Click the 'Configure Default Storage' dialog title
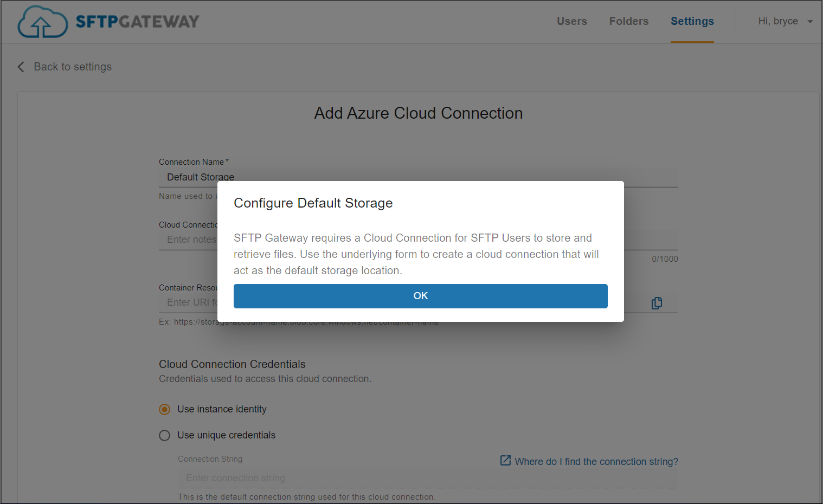823x504 pixels. [x=313, y=203]
